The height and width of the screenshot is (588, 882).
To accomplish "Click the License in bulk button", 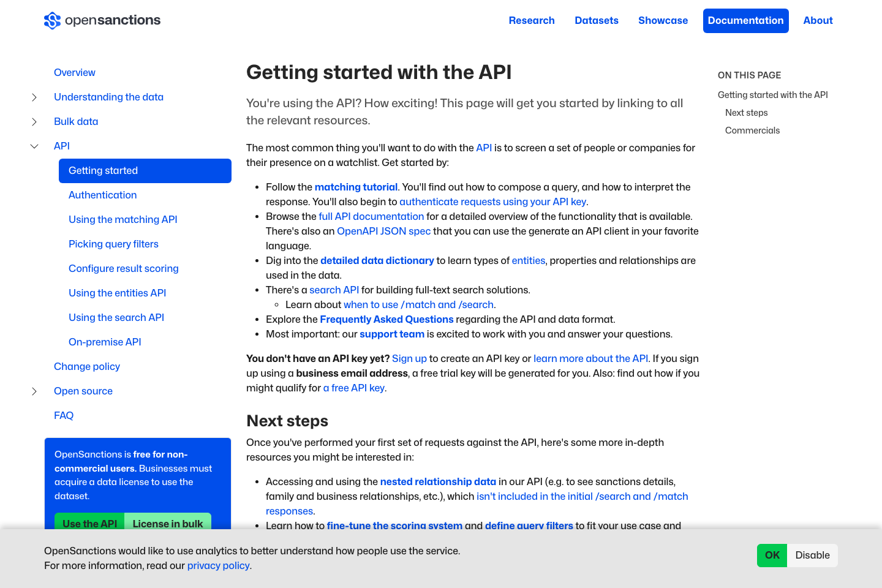I will [x=167, y=524].
